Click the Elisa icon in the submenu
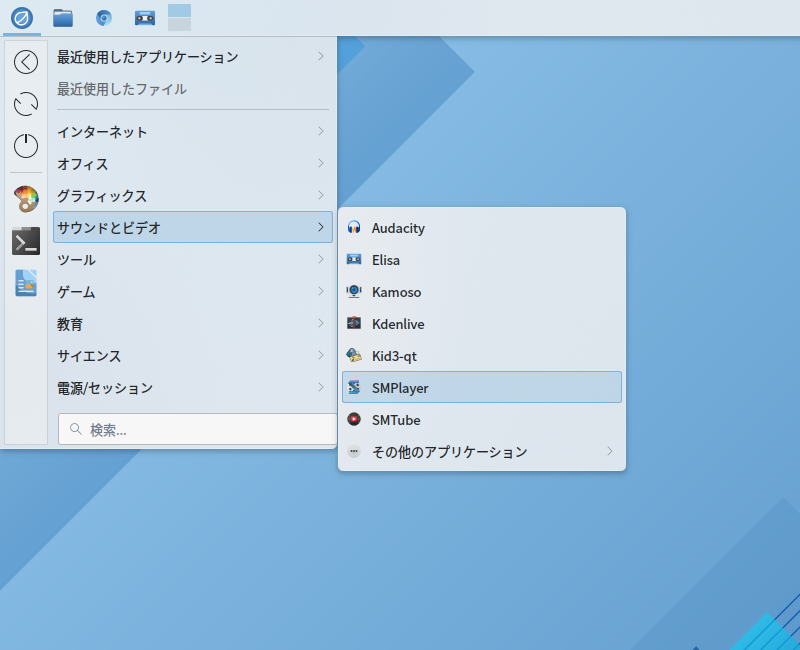The image size is (800, 650). tap(354, 260)
